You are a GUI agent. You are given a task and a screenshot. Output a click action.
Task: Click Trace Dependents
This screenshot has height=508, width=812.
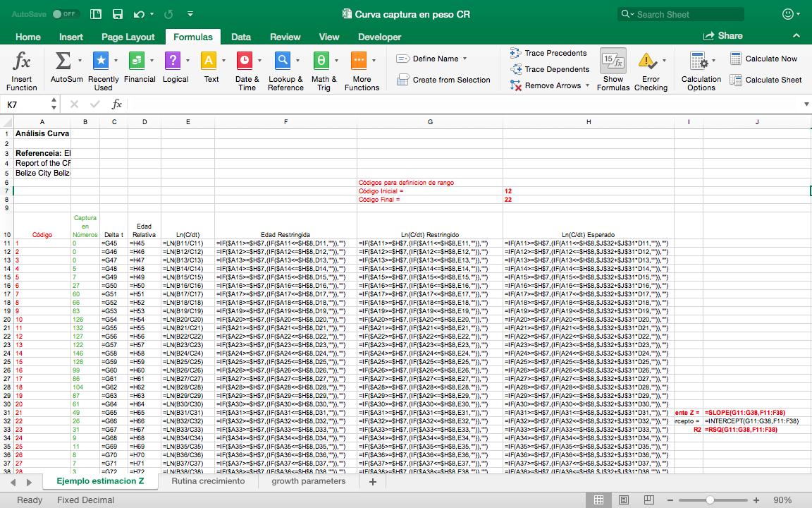(x=550, y=69)
